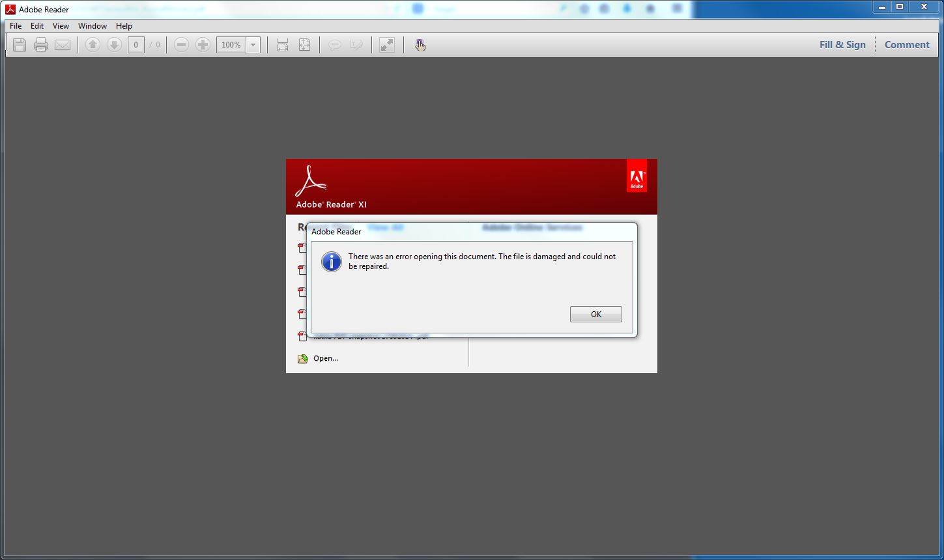The height and width of the screenshot is (560, 944).
Task: Open the Edit menu
Action: (x=37, y=26)
